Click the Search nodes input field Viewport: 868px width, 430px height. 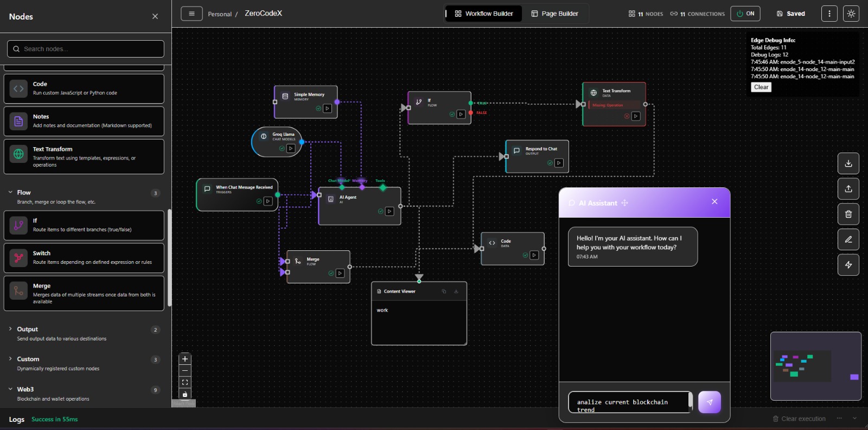click(86, 49)
